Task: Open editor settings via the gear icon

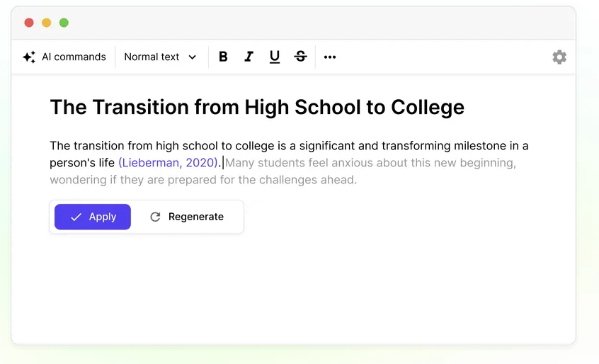Action: (x=559, y=57)
